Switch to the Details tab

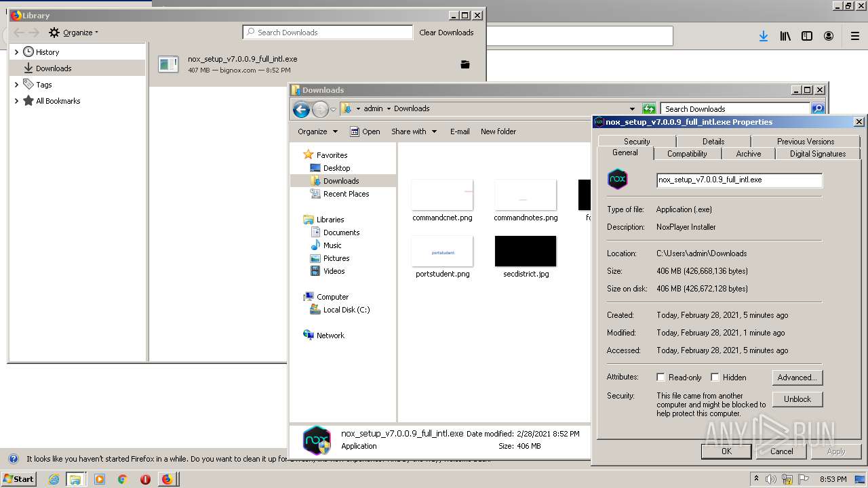(x=713, y=141)
